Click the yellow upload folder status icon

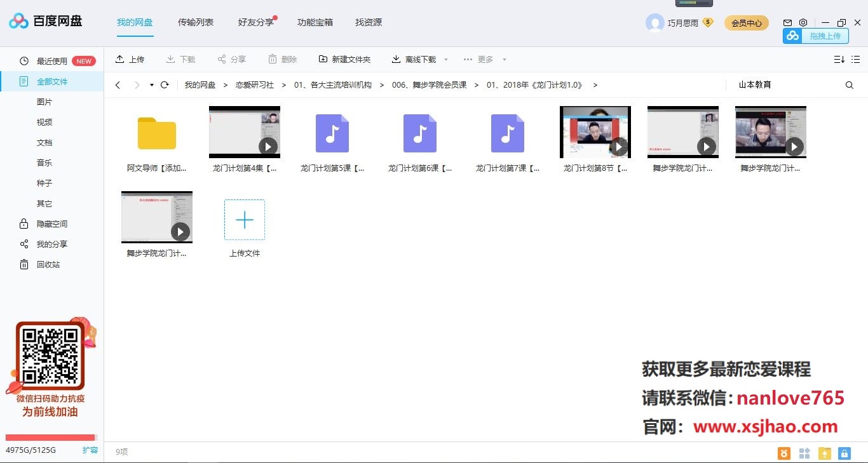pos(825,453)
